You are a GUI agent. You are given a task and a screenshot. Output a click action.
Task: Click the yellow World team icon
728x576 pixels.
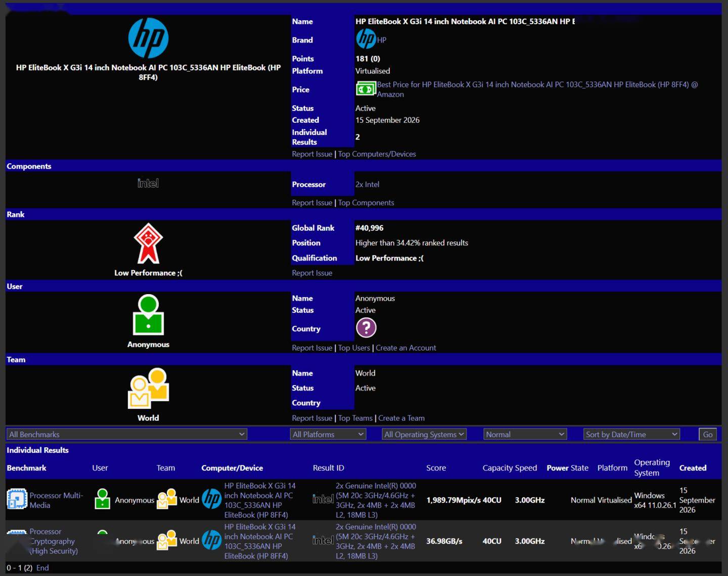(148, 388)
